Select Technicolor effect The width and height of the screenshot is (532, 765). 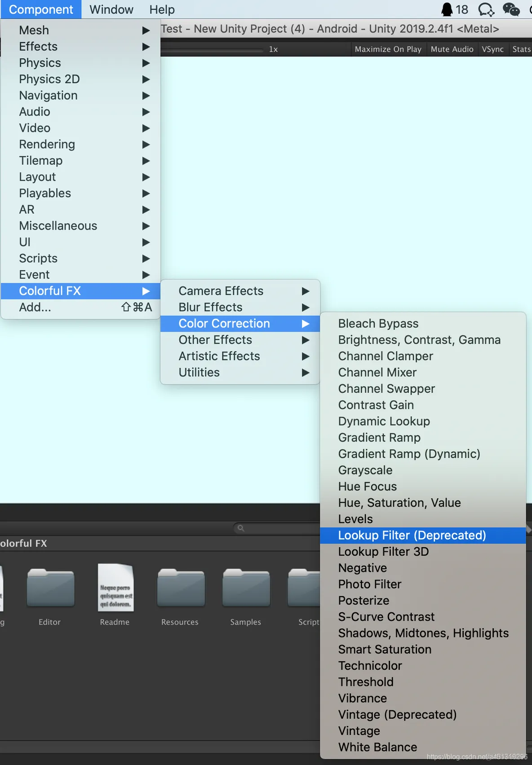423,665
